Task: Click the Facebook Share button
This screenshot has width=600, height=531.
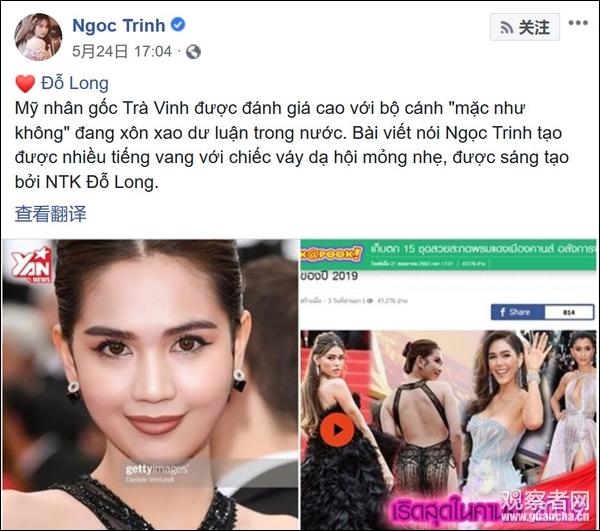Action: point(517,312)
